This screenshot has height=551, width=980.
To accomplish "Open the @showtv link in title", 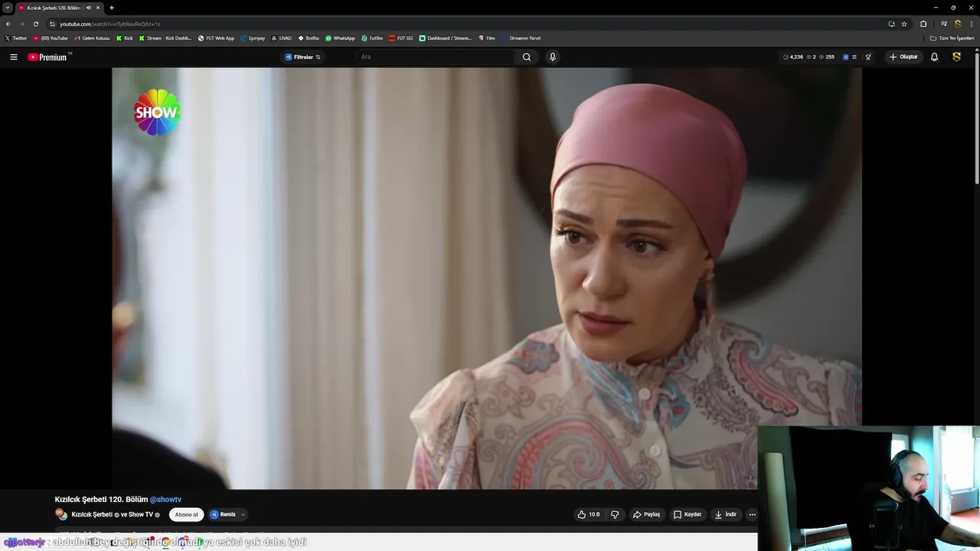I will [x=165, y=499].
